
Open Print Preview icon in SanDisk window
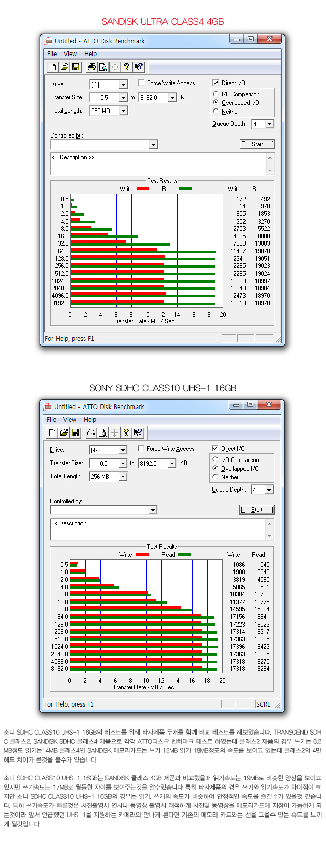[103, 67]
